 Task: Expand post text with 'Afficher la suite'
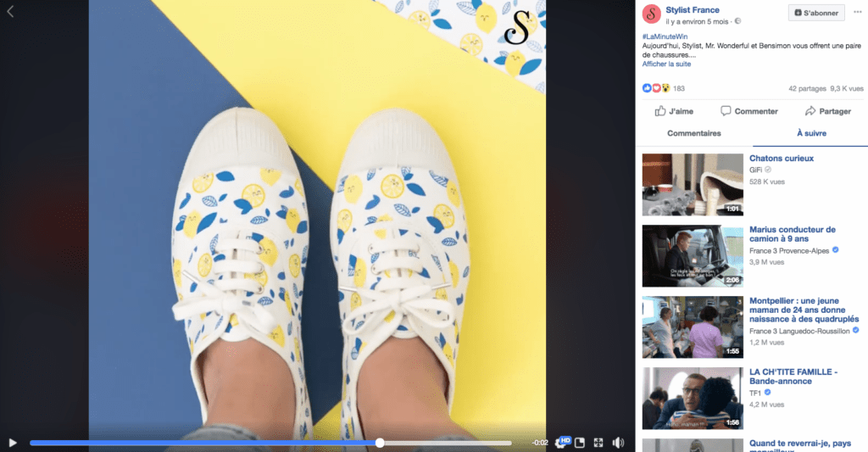pos(666,64)
